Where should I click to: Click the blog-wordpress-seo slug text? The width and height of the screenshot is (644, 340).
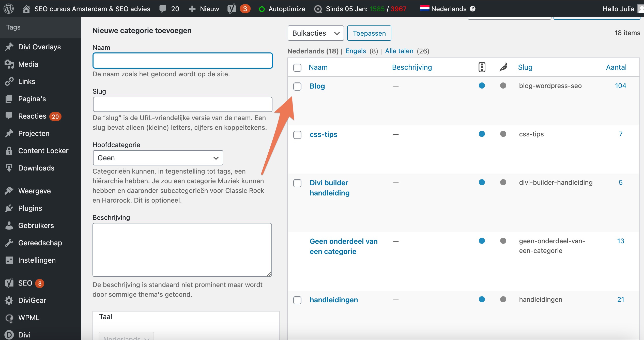550,86
